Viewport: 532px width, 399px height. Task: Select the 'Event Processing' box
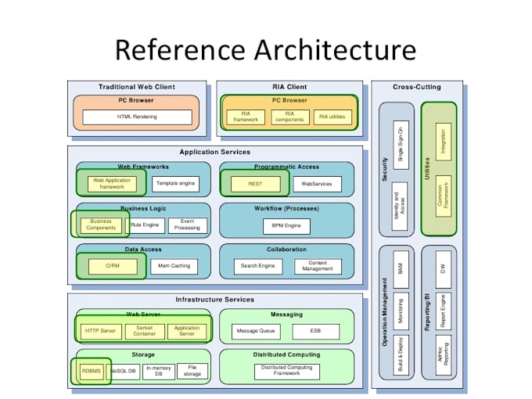(x=187, y=225)
